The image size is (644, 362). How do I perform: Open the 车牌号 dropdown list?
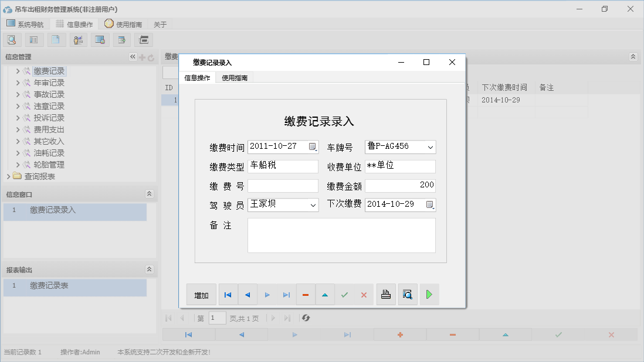(x=430, y=147)
